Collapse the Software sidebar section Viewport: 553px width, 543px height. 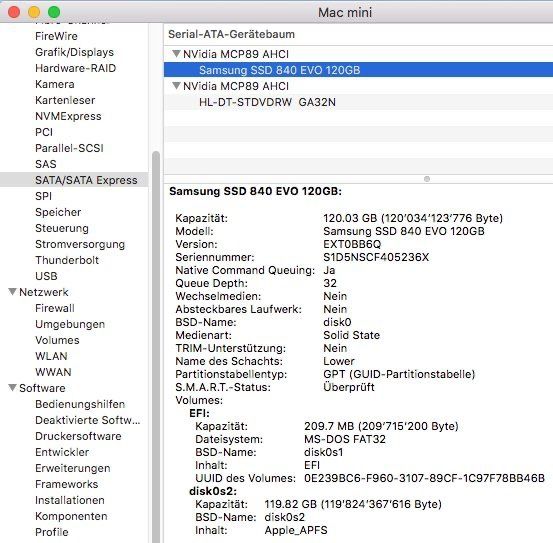(x=12, y=388)
